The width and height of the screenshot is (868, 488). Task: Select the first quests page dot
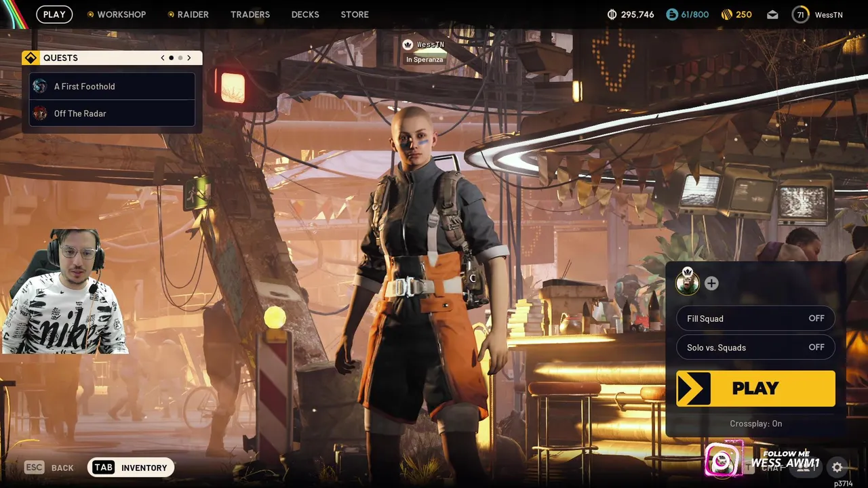[172, 58]
